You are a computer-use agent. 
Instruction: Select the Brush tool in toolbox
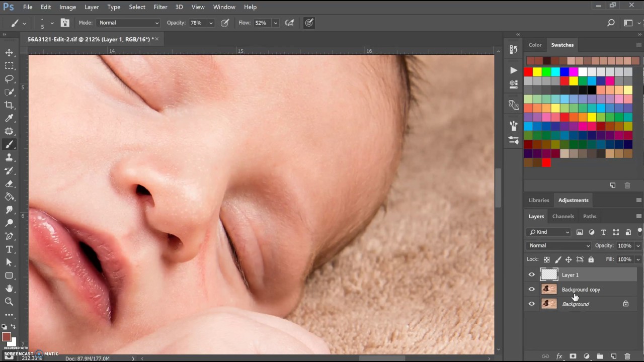pos(9,144)
